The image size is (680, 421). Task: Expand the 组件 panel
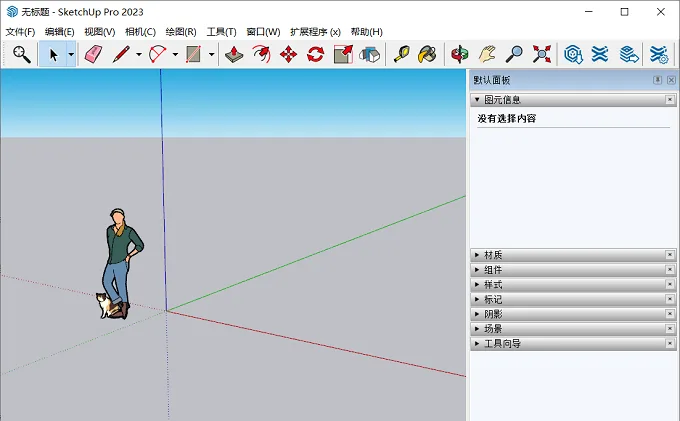point(477,270)
